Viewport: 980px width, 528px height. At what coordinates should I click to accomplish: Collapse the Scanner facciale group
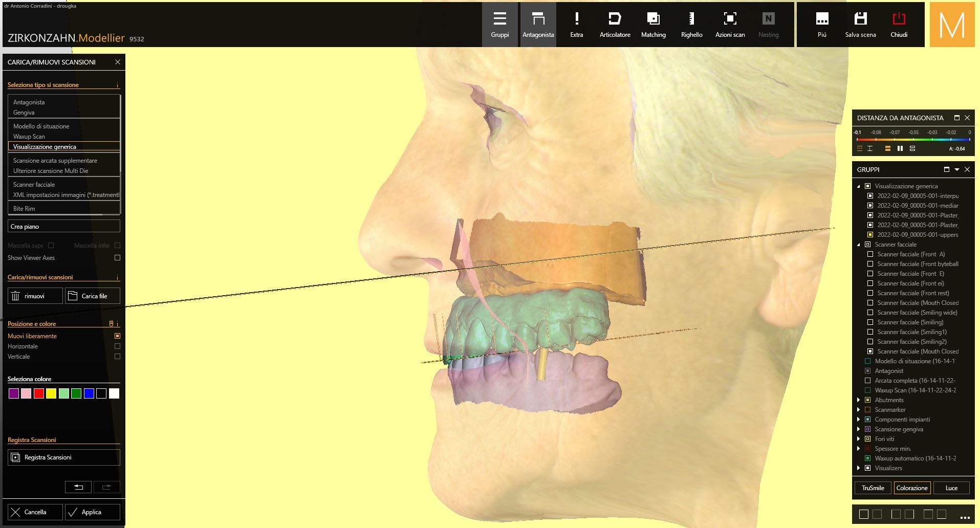[x=859, y=245]
